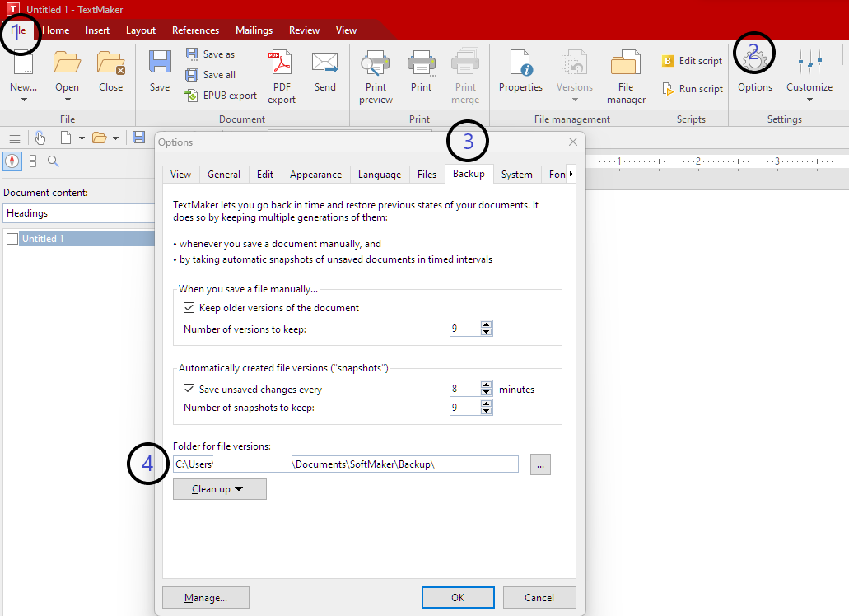
Task: Open the Headings dropdown in sidebar
Action: click(x=79, y=213)
